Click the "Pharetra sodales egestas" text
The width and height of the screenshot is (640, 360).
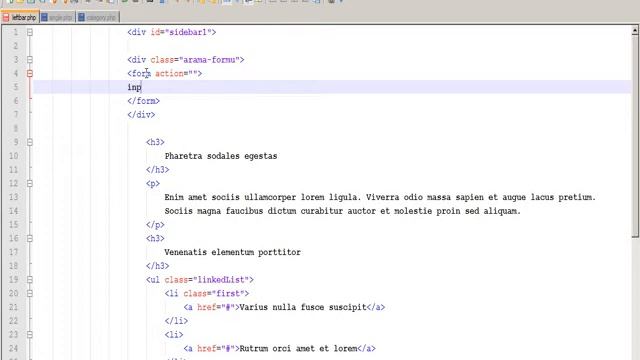[x=221, y=156]
